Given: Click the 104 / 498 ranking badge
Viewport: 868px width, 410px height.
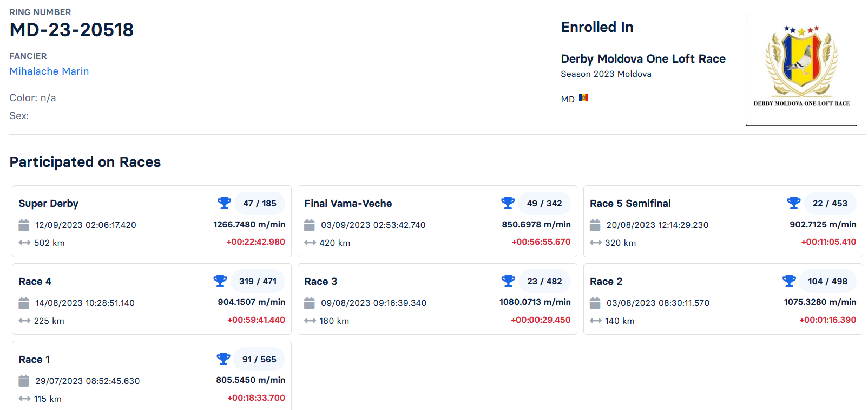Looking at the screenshot, I should (827, 282).
